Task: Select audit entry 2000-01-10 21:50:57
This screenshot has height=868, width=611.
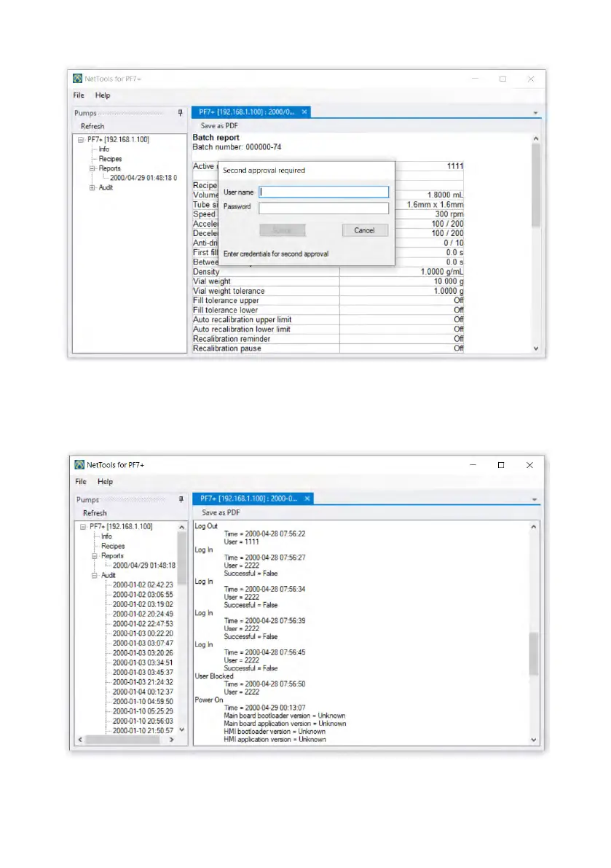Action: [143, 731]
